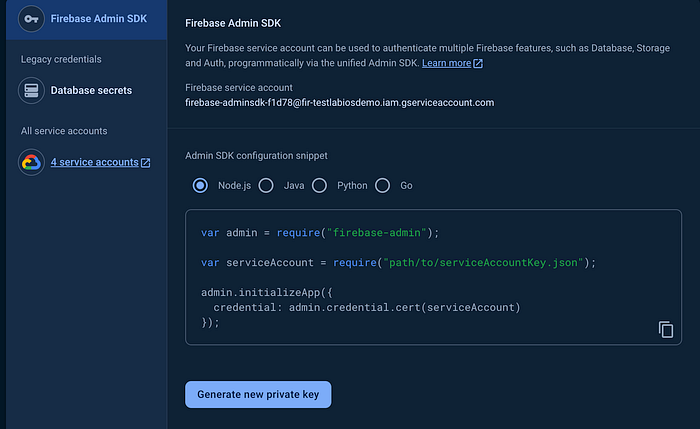
Task: Click external-link icon beside Learn more
Action: [x=478, y=64]
